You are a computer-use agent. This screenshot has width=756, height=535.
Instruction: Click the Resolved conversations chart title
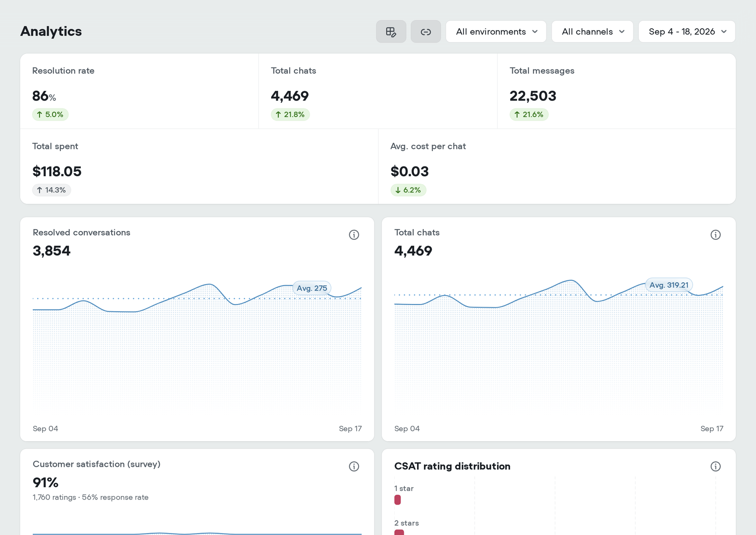[82, 233]
